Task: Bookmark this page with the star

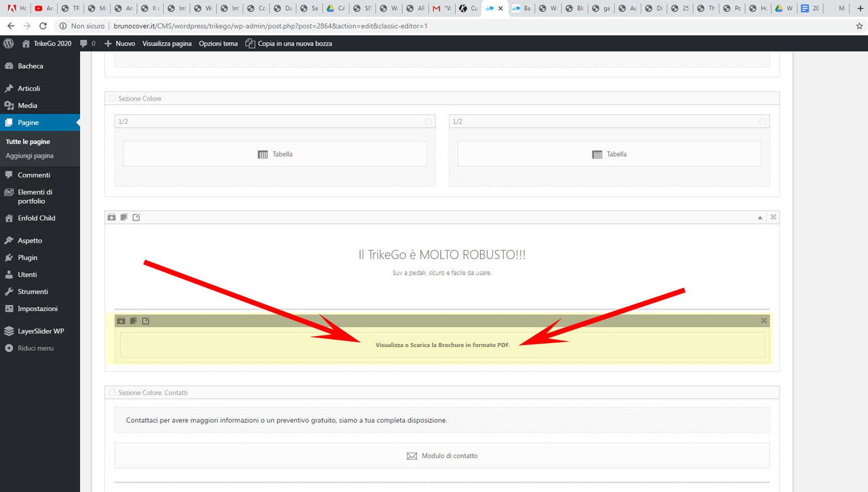Action: (x=859, y=26)
